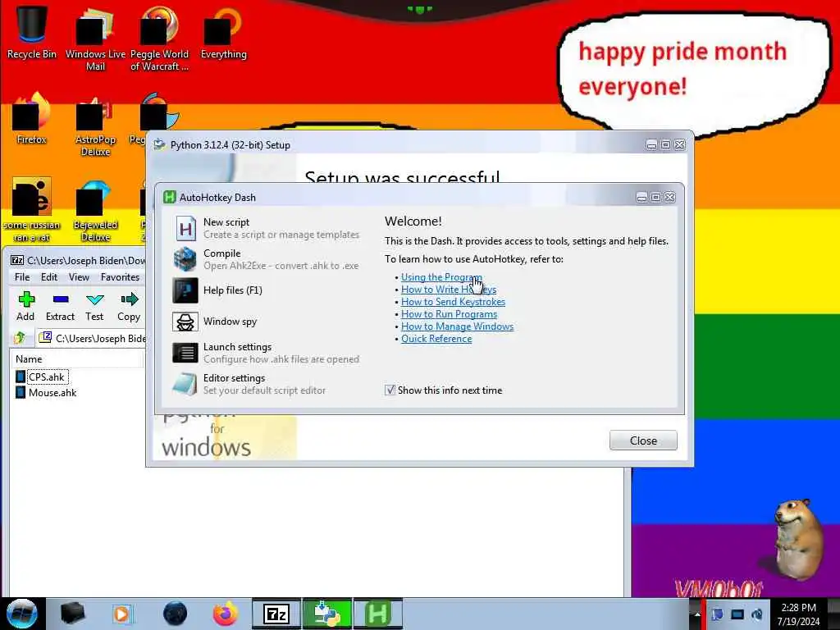Open Help files (F1) icon
Image resolution: width=840 pixels, height=630 pixels.
[x=185, y=290]
